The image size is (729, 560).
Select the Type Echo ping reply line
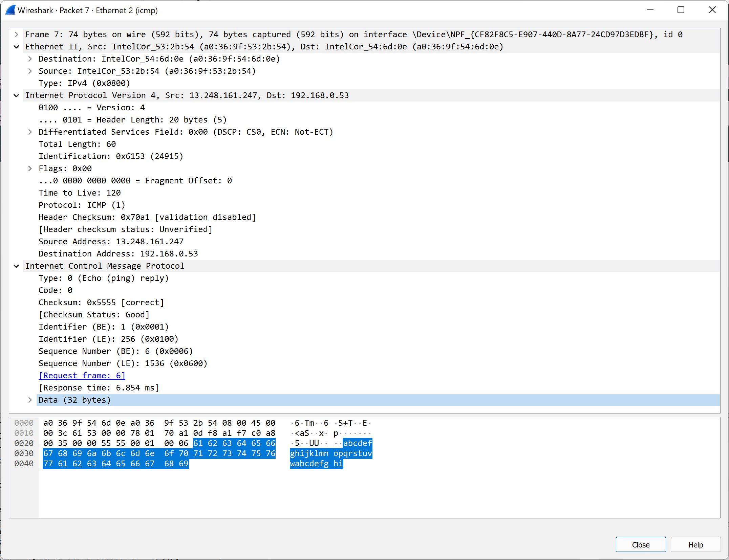[103, 278]
